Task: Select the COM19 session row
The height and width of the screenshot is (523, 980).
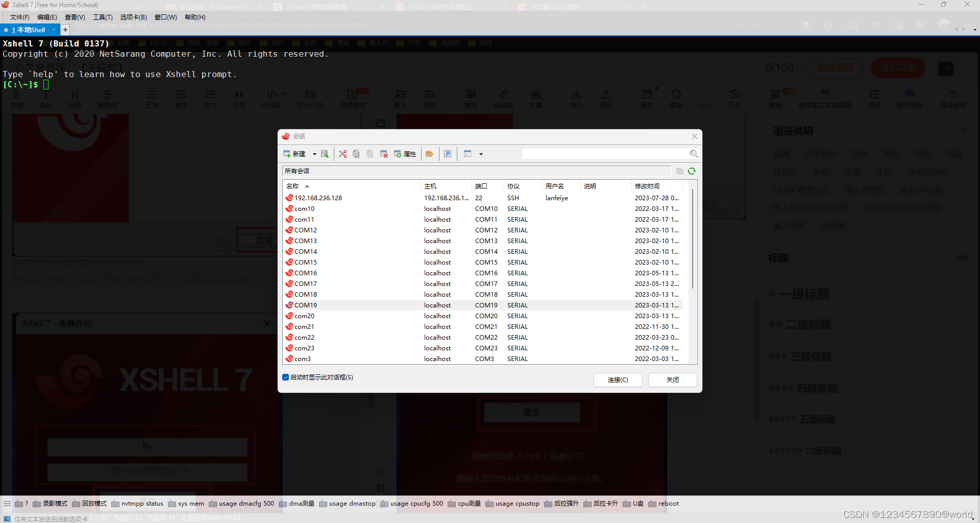Action: 483,305
